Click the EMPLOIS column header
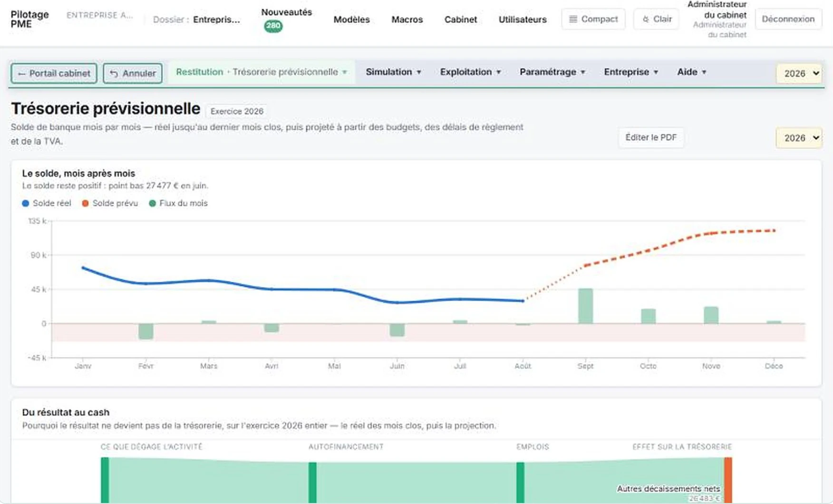This screenshot has width=833, height=504. [x=533, y=447]
